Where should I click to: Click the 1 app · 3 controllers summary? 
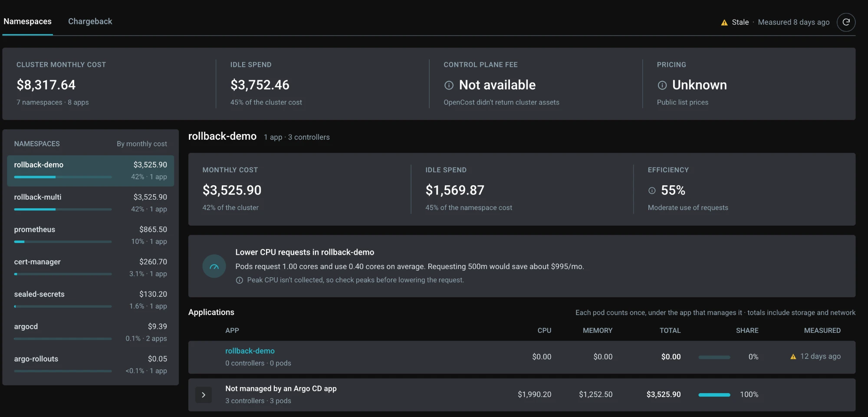pyautogui.click(x=297, y=137)
